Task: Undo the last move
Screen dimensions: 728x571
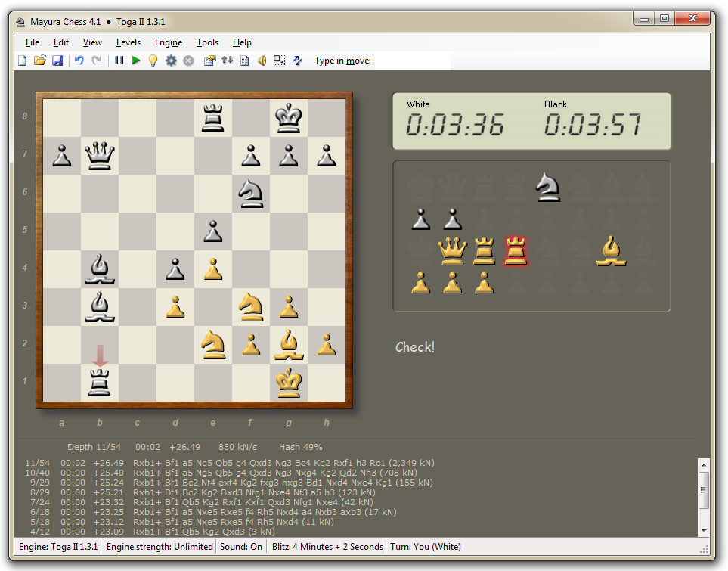Action: click(x=79, y=61)
